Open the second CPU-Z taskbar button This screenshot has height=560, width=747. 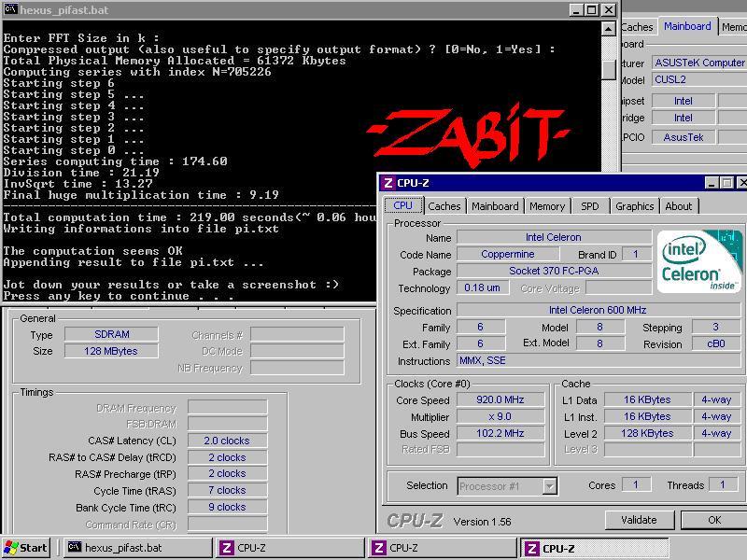click(443, 548)
